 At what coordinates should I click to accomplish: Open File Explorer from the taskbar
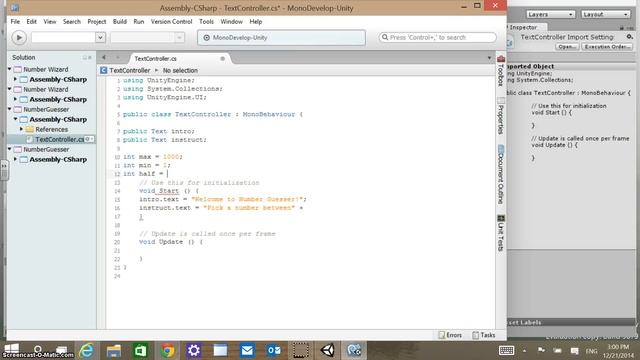113,350
